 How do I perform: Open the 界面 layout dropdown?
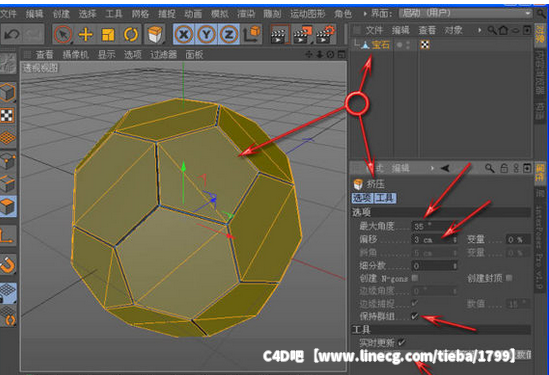(466, 13)
